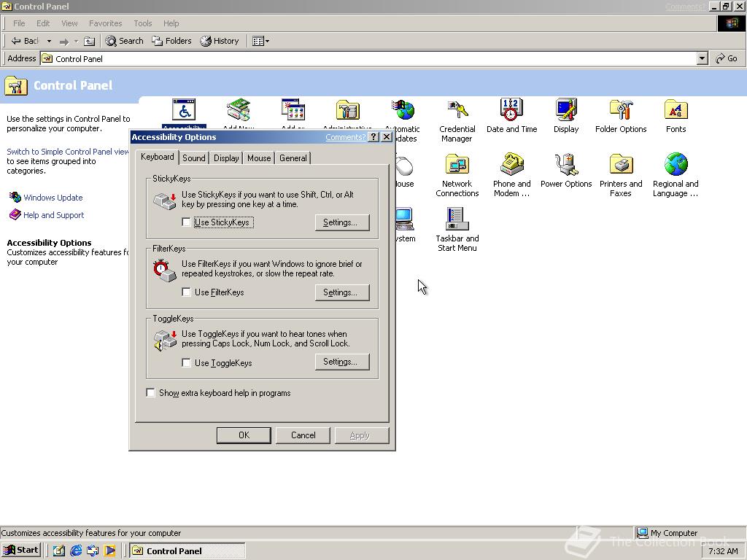747x560 pixels.
Task: Switch to the Mouse tab
Action: (259, 158)
